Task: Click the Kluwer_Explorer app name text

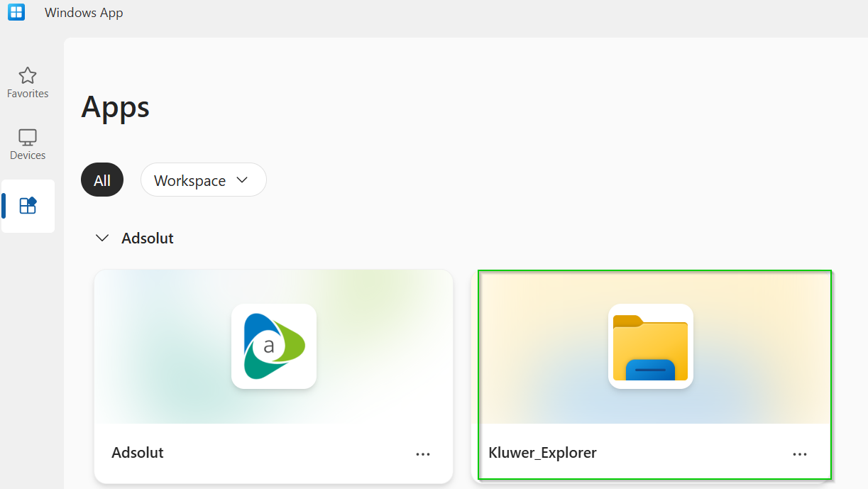Action: click(542, 453)
